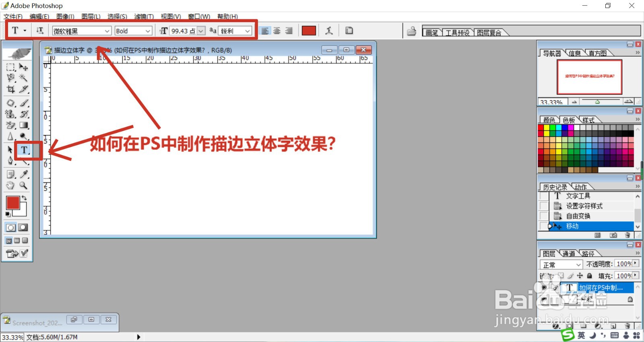644x342 pixels.
Task: Select the Pen tool
Action: 11,161
